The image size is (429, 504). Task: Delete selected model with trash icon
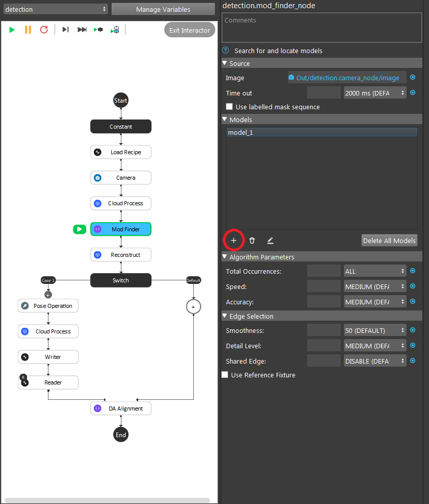(252, 241)
